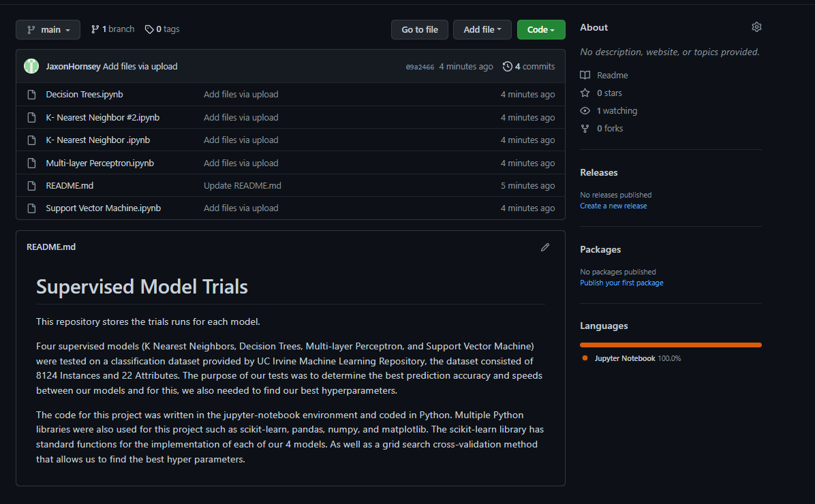Click Create a new release link
This screenshot has width=815, height=504.
click(x=613, y=206)
